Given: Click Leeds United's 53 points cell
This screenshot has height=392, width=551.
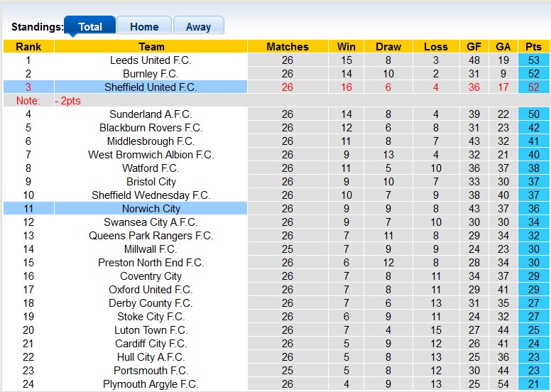Looking at the screenshot, I should pyautogui.click(x=533, y=60).
